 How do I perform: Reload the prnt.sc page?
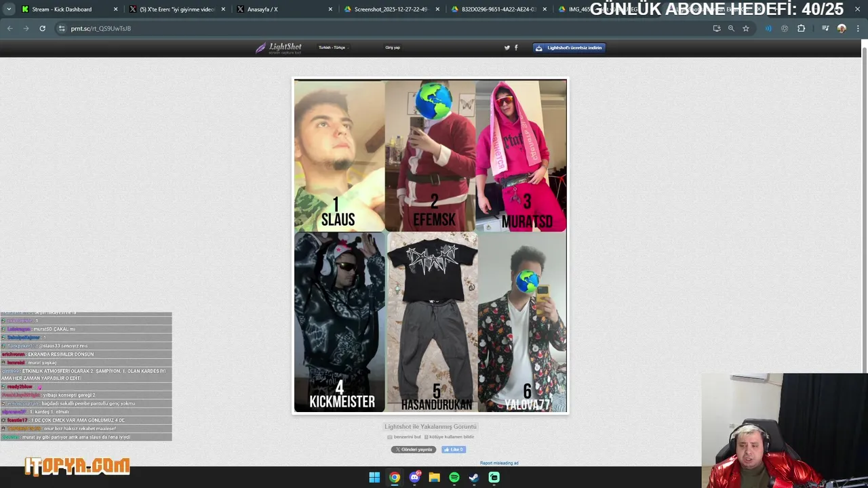(x=42, y=28)
